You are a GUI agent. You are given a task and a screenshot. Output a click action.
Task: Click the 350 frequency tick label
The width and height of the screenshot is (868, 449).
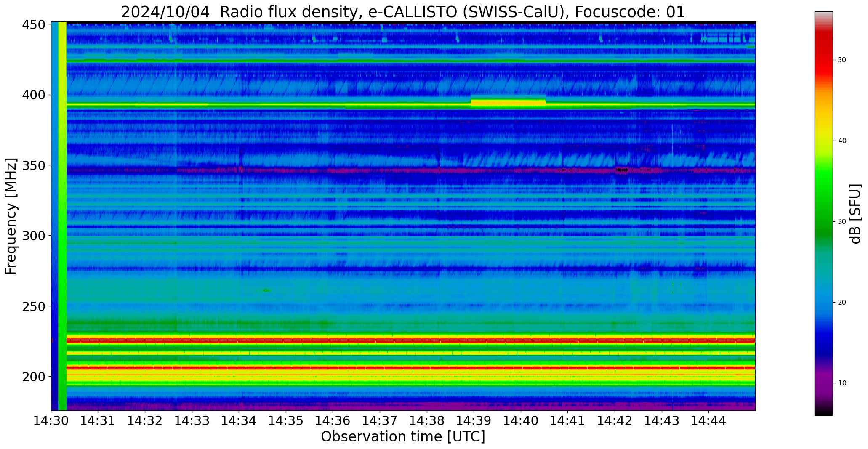(x=34, y=165)
